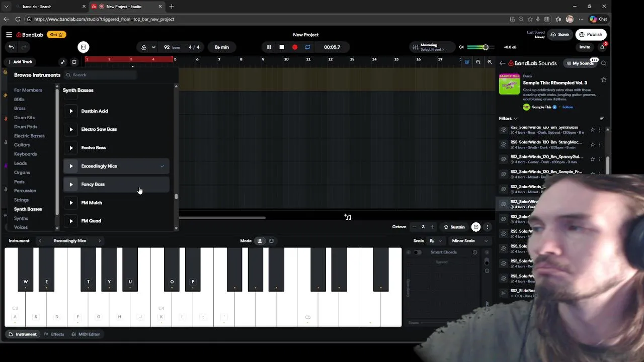Toggle cycle loop mode

[307, 47]
